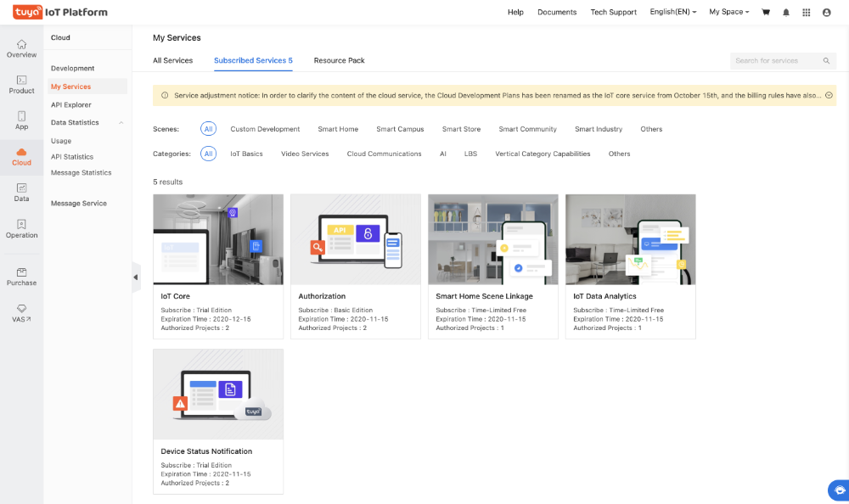Screen dimensions: 849x504
Task: Filter categories by Video Services
Action: pyautogui.click(x=305, y=154)
